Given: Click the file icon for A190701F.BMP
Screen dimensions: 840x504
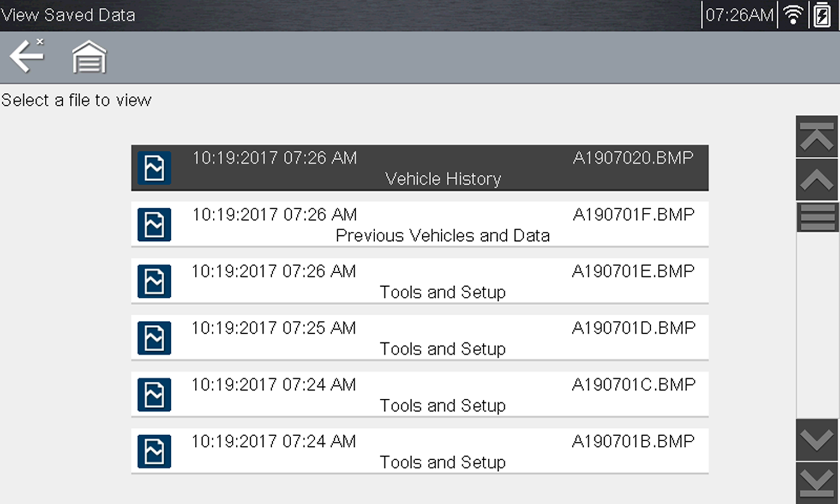Looking at the screenshot, I should click(x=154, y=225).
